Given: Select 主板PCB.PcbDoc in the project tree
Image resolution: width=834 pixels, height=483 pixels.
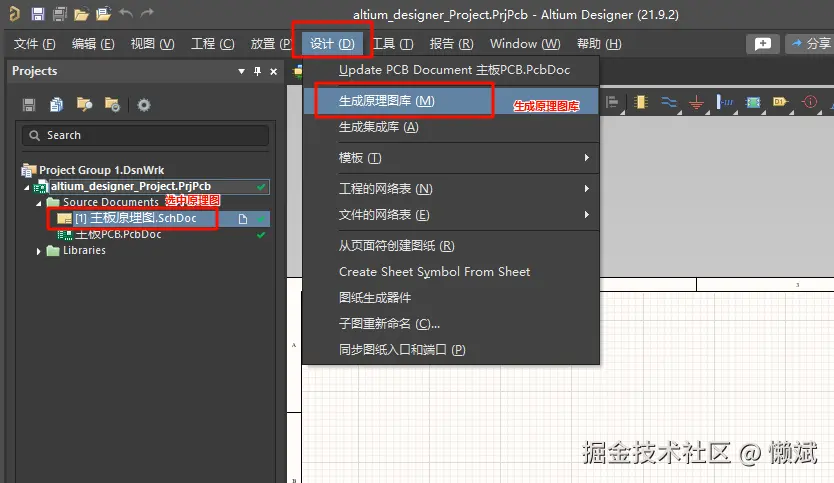Looking at the screenshot, I should click(x=118, y=235).
